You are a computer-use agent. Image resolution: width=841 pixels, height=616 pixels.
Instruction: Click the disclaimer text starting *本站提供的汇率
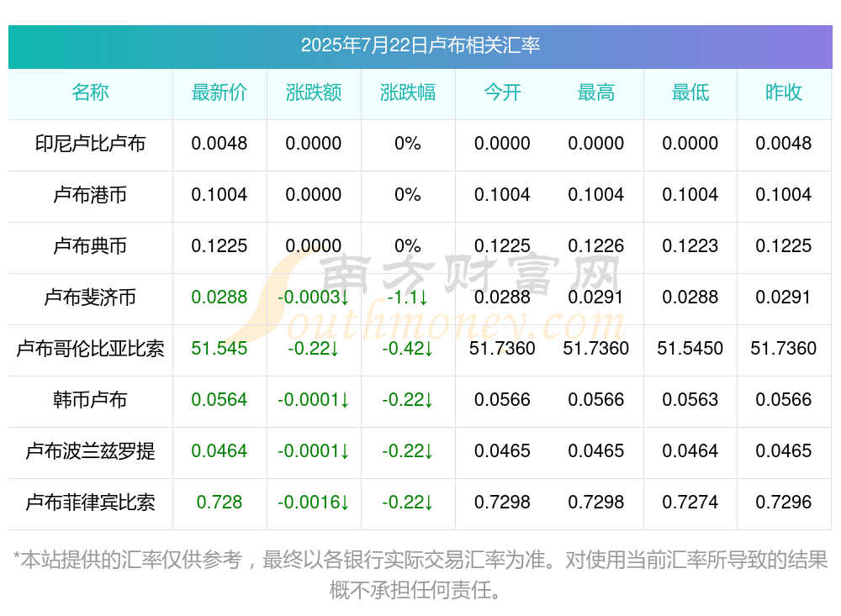pyautogui.click(x=420, y=576)
